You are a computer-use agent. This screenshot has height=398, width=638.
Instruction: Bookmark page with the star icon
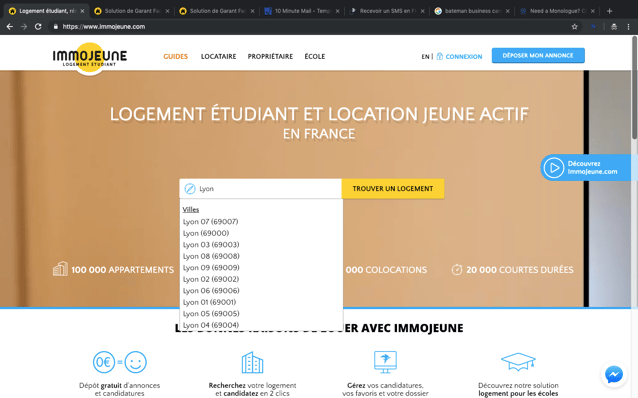coord(575,26)
